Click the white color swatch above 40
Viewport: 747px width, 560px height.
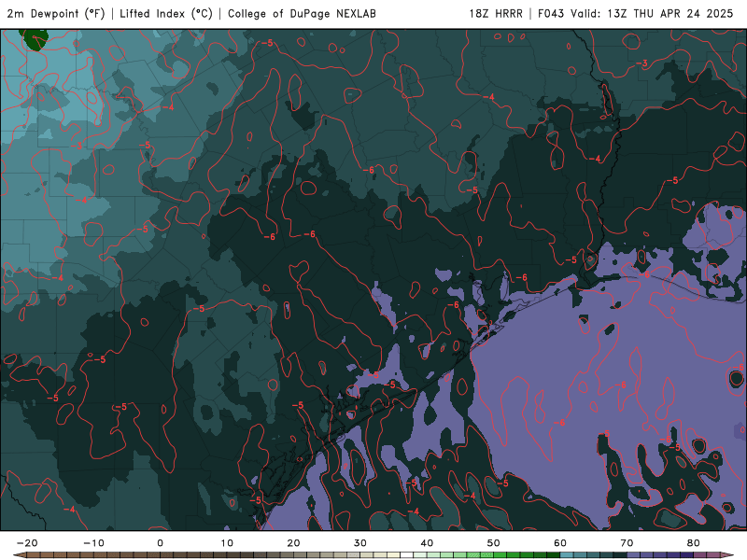pyautogui.click(x=407, y=555)
